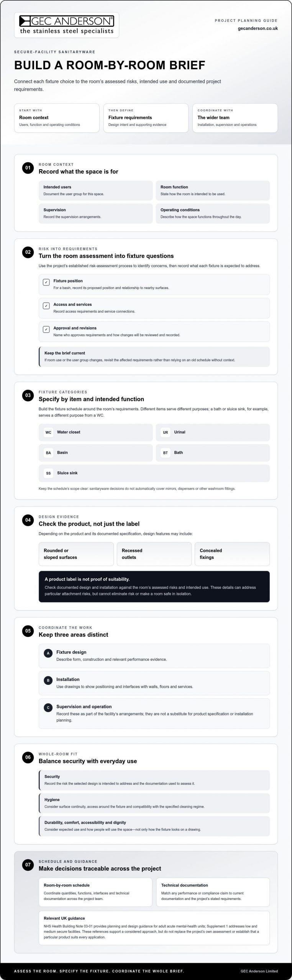Select The wider team card
Image resolution: width=292 pixels, height=980 pixels.
point(235,118)
